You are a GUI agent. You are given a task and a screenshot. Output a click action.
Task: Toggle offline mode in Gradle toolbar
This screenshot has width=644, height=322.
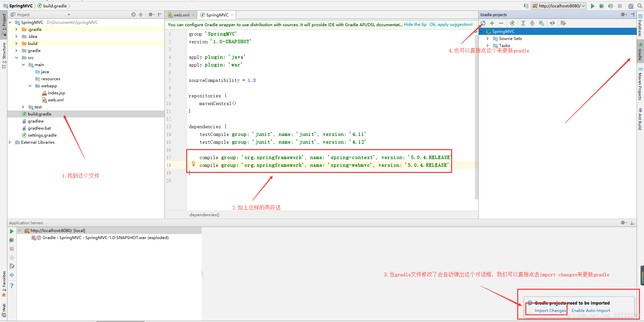(x=552, y=23)
